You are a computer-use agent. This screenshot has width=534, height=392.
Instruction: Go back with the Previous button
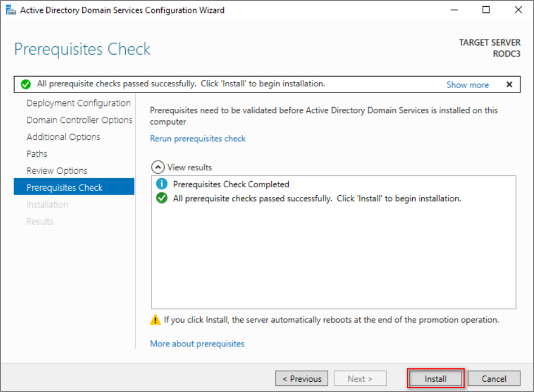tap(302, 378)
